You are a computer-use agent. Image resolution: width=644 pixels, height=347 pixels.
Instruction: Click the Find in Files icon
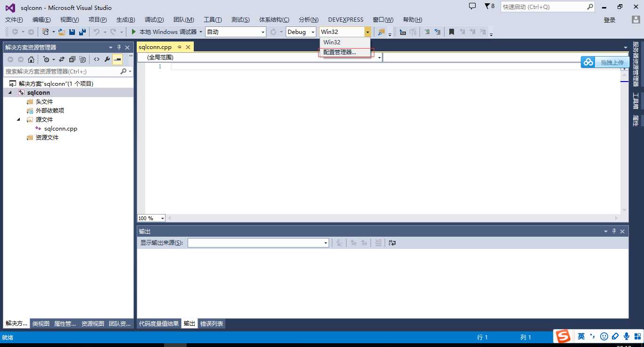[x=381, y=32]
